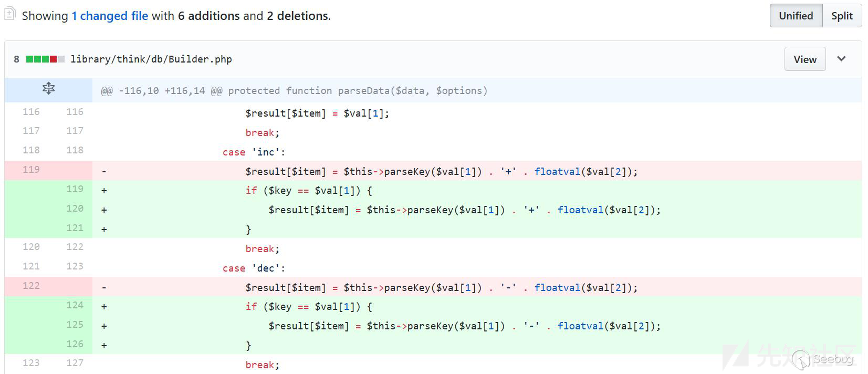The width and height of the screenshot is (868, 374).
Task: Click new line number 124 addition
Action: coord(75,305)
